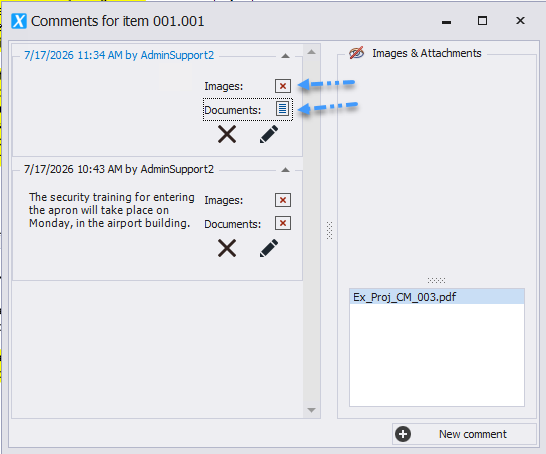Collapse the 11:34 AM comment group

(x=286, y=56)
